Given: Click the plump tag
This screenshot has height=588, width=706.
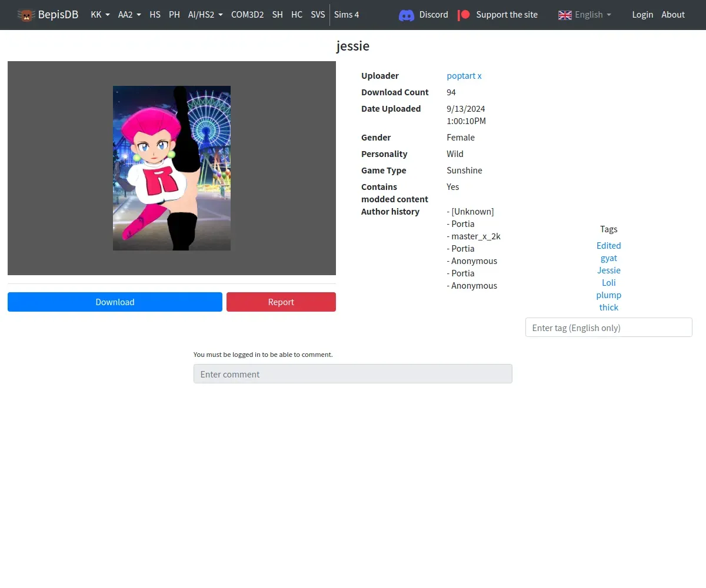Looking at the screenshot, I should (609, 295).
